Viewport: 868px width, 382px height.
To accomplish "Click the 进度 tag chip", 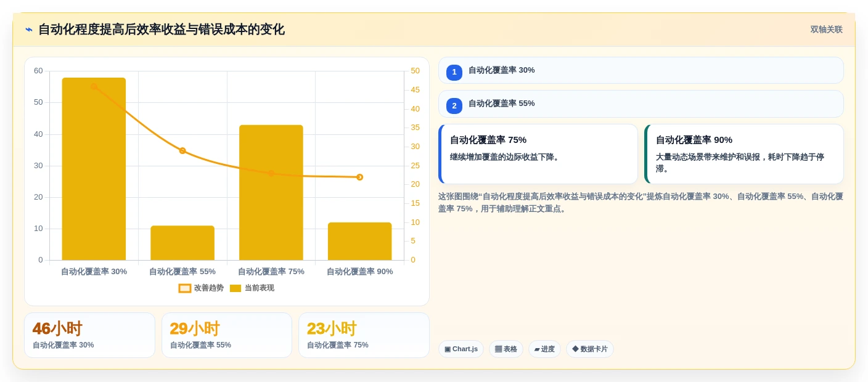I will click(544, 349).
